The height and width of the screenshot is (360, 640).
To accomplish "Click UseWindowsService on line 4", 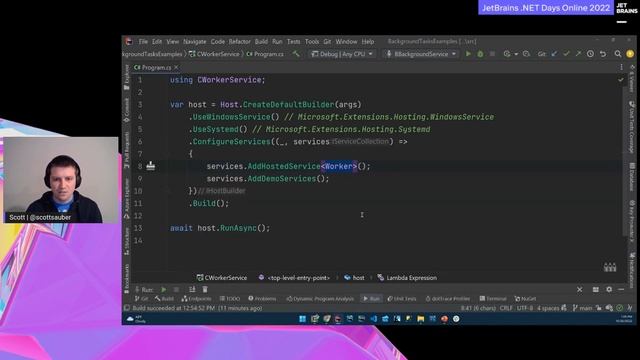I will [231, 117].
